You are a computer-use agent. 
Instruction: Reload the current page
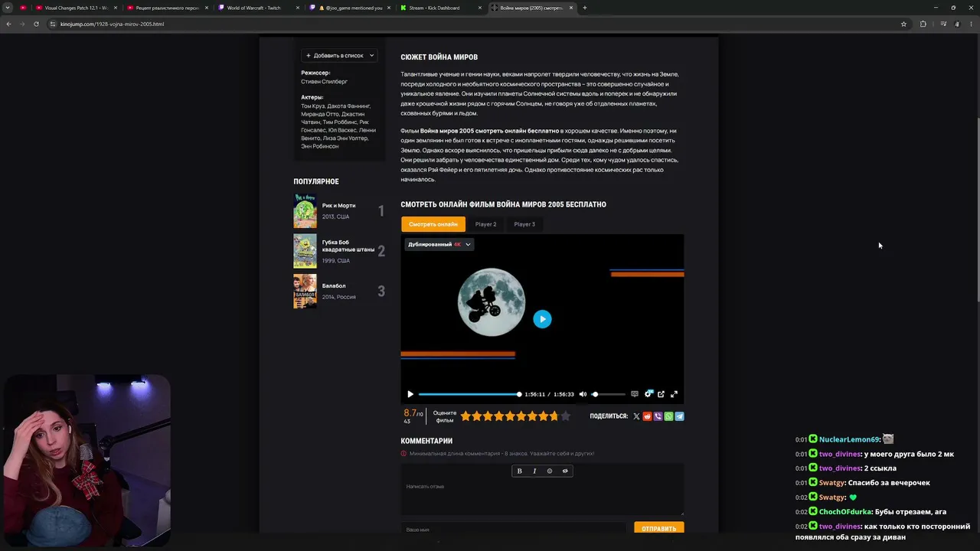(x=36, y=24)
